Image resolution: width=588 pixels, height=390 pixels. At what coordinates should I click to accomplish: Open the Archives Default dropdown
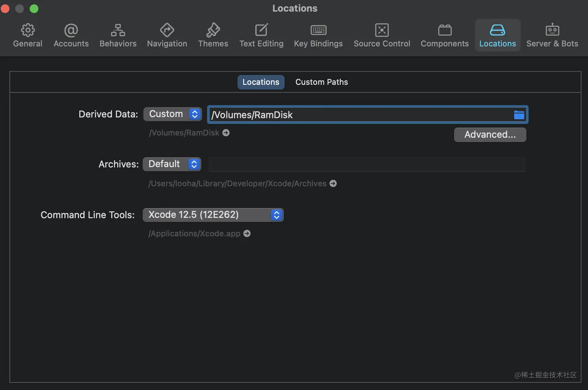(x=172, y=164)
